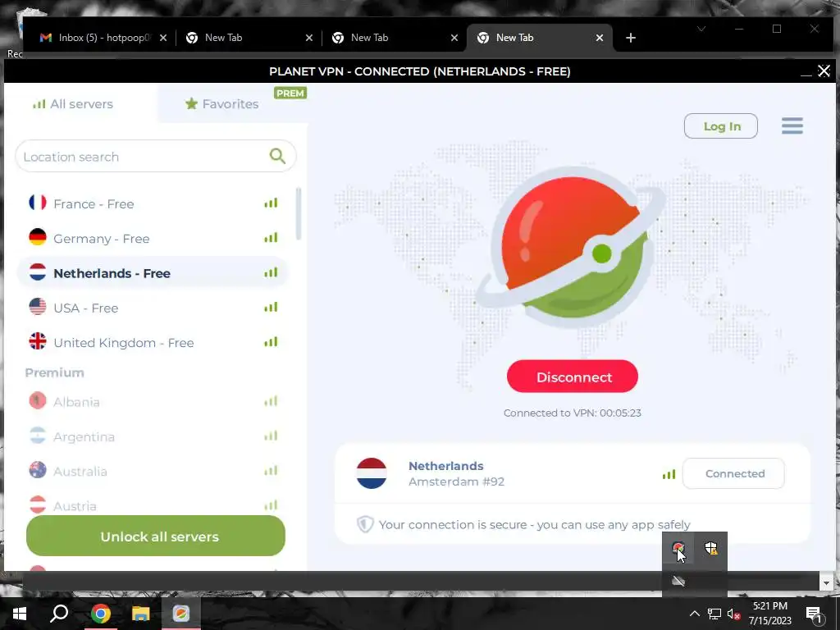The image size is (840, 630).
Task: Select Albania premium server
Action: tap(153, 401)
